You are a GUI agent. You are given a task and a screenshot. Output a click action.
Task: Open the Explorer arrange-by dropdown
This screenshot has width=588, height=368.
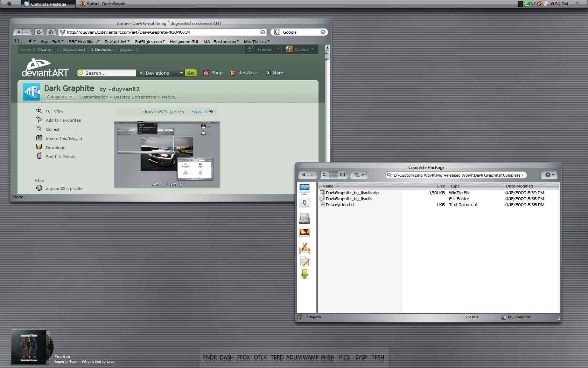tap(359, 175)
